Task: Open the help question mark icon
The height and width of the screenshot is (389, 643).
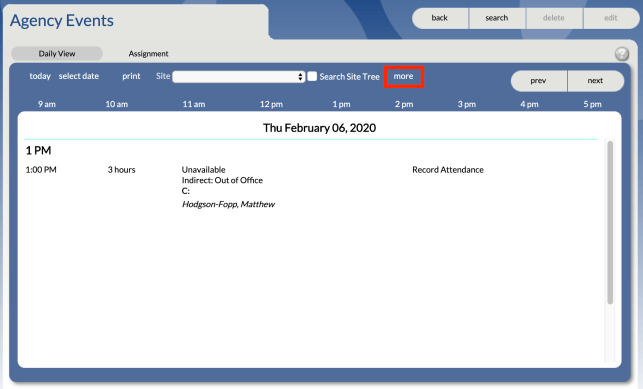Action: click(x=622, y=54)
